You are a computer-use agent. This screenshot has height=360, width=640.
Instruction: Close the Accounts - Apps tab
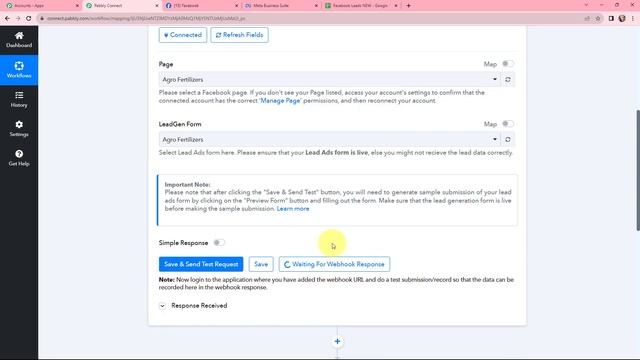(x=77, y=6)
